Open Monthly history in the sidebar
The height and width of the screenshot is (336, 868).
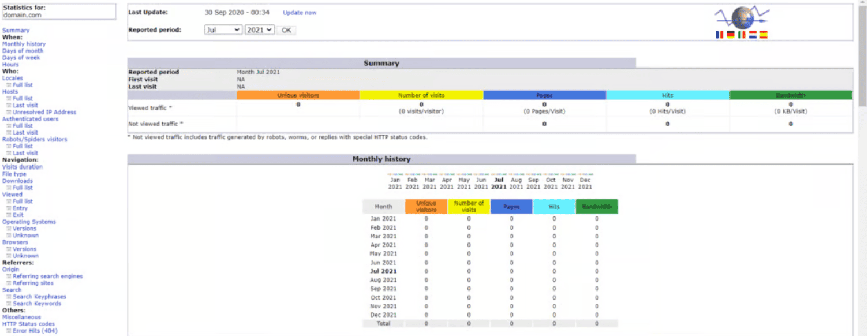pyautogui.click(x=24, y=44)
